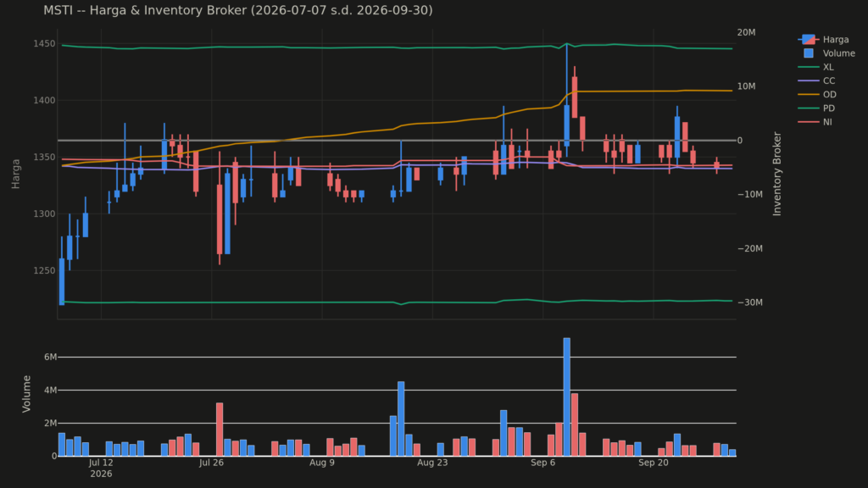This screenshot has height=488, width=868.
Task: Click the first blue candlestick near 1250
Action: 62,281
